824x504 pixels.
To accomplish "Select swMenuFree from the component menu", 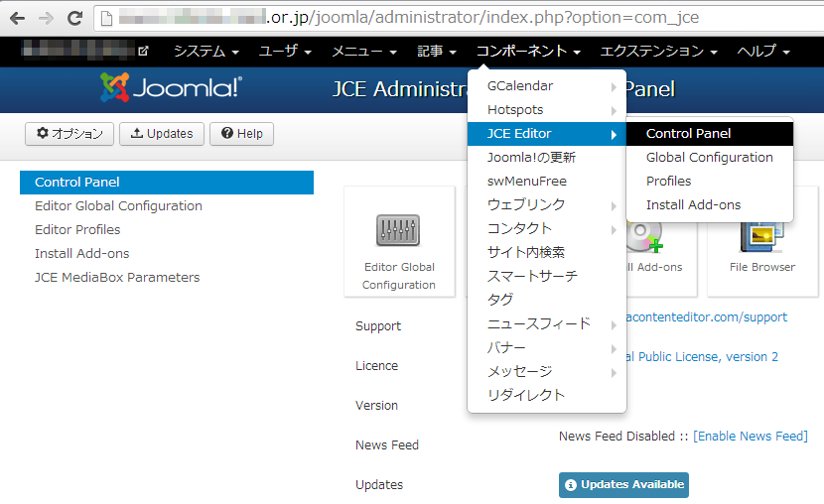I will click(526, 182).
